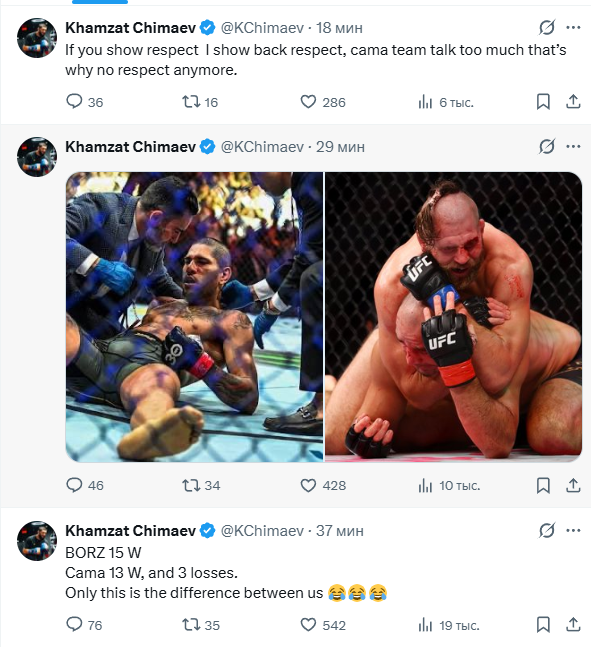
Task: Open the headlock grappling photo
Action: [454, 316]
